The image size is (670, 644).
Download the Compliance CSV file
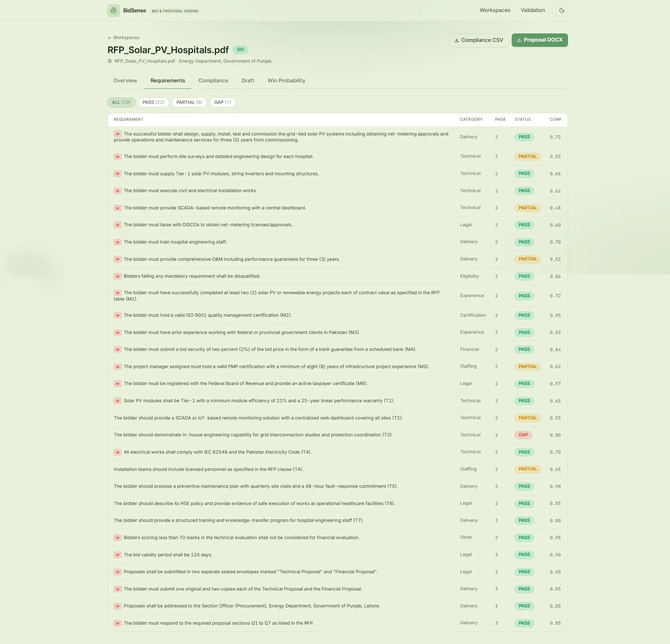[479, 40]
